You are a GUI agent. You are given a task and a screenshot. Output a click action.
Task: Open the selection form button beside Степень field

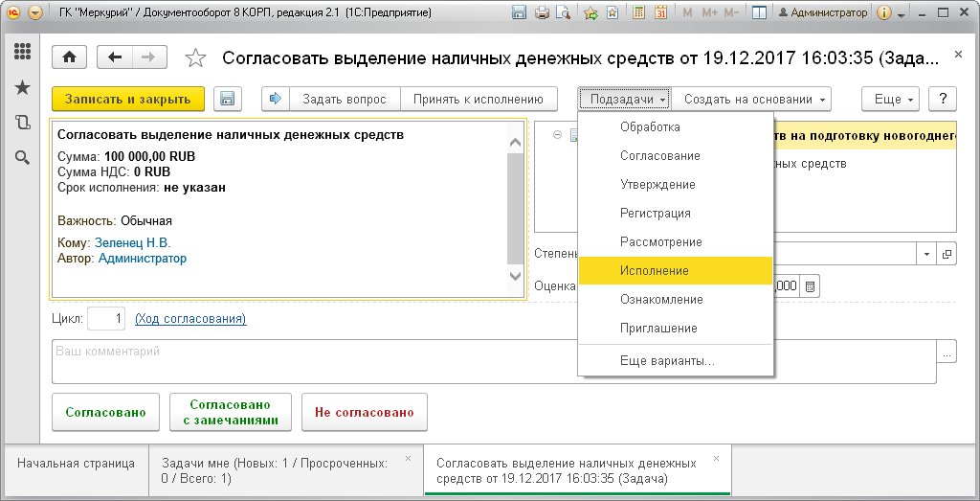pos(947,254)
